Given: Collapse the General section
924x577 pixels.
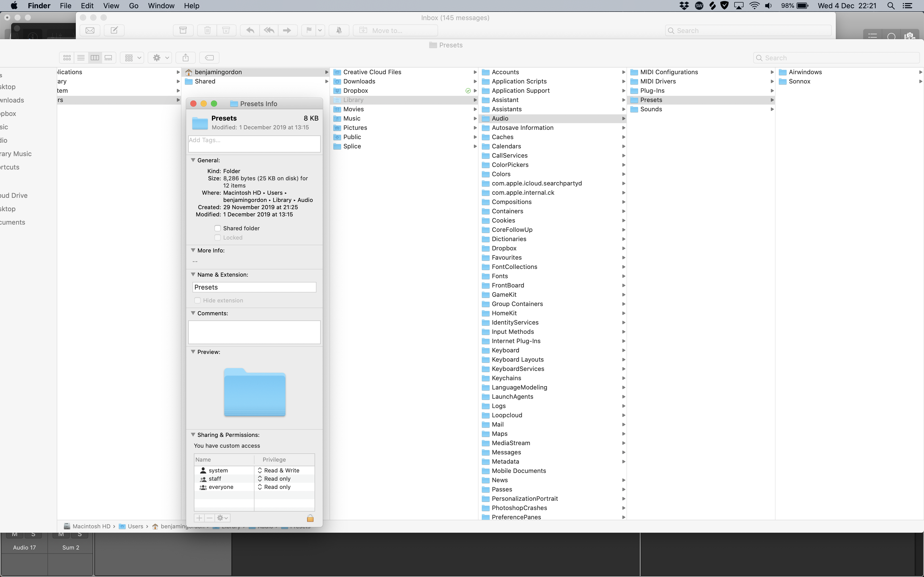Looking at the screenshot, I should [193, 160].
